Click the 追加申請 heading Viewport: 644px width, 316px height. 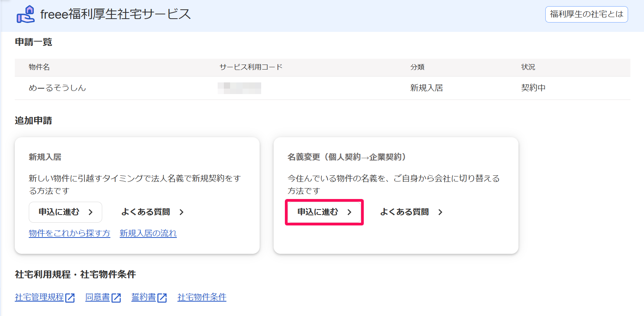click(33, 120)
